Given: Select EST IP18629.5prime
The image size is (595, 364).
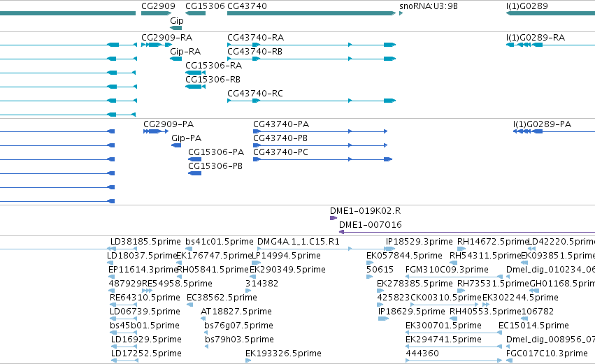Looking at the screenshot, I should click(x=411, y=312).
